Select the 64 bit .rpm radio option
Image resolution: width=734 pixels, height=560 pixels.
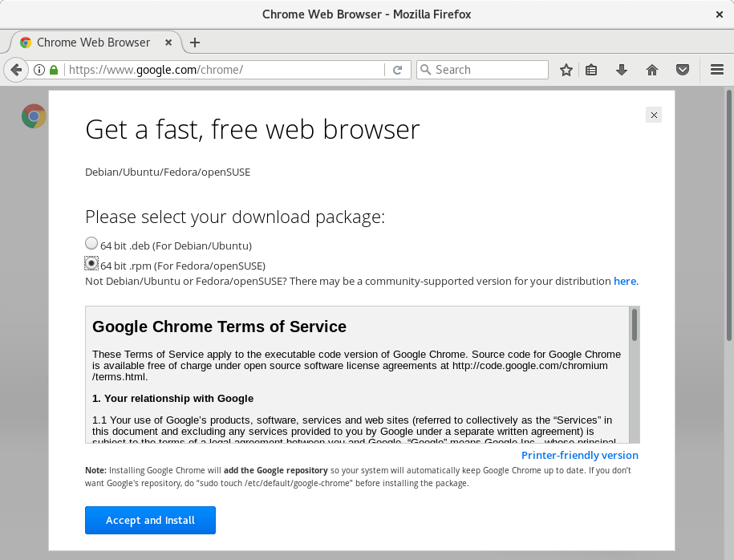coord(91,263)
